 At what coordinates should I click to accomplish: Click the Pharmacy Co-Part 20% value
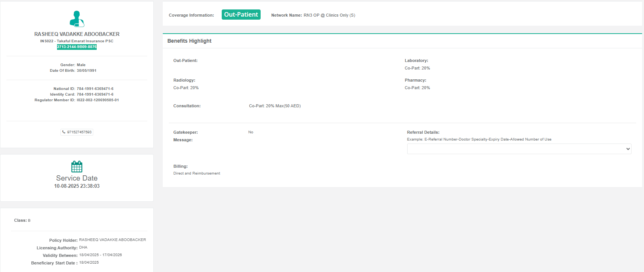click(417, 88)
